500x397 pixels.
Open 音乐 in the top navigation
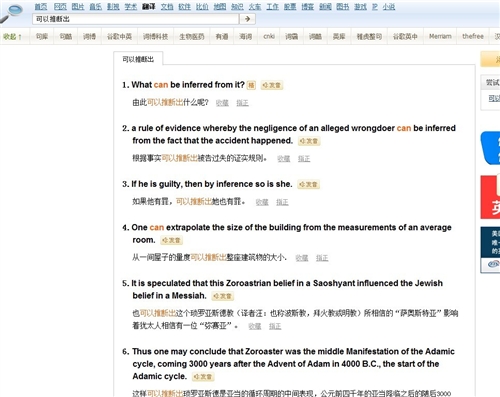point(96,7)
